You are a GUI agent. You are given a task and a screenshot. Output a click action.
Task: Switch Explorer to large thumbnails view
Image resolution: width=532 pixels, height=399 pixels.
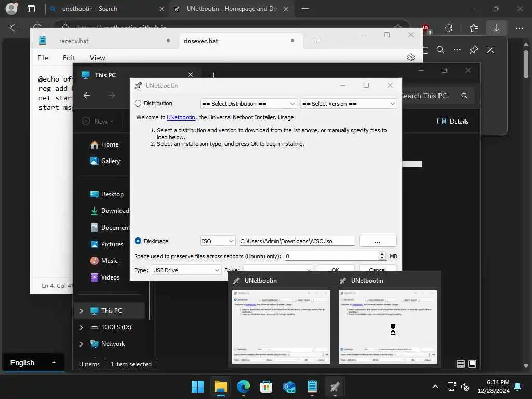(x=472, y=364)
